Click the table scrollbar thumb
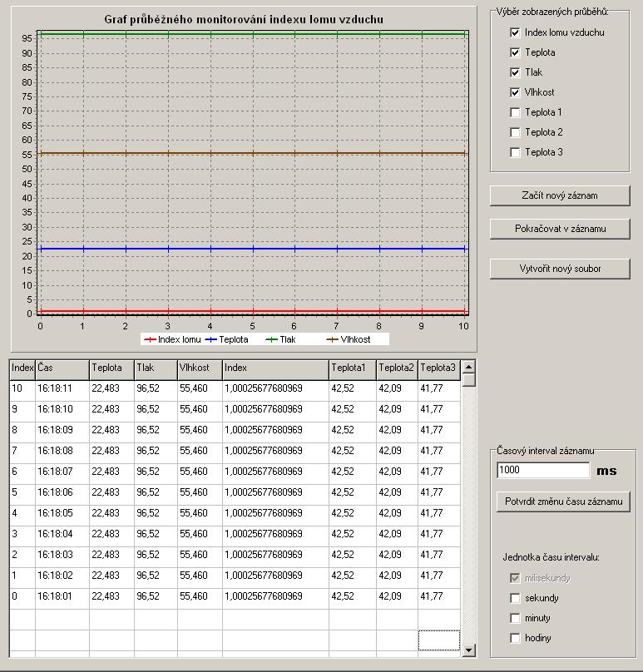 [x=469, y=380]
